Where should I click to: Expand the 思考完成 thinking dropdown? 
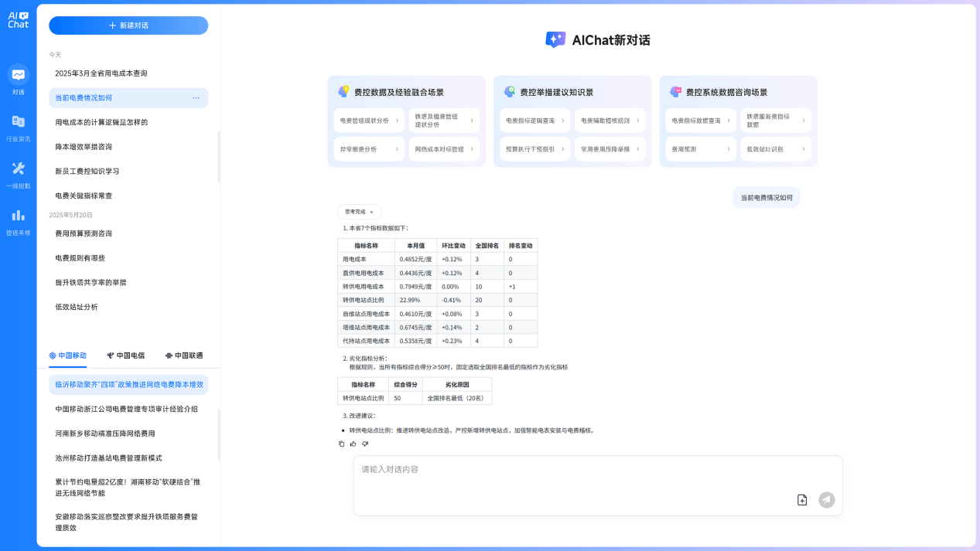[x=360, y=212]
